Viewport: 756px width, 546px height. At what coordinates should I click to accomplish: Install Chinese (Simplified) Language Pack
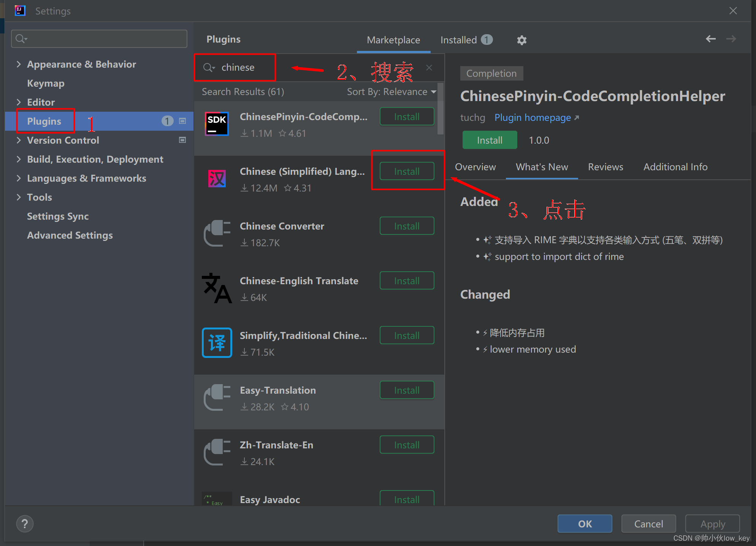pos(407,171)
